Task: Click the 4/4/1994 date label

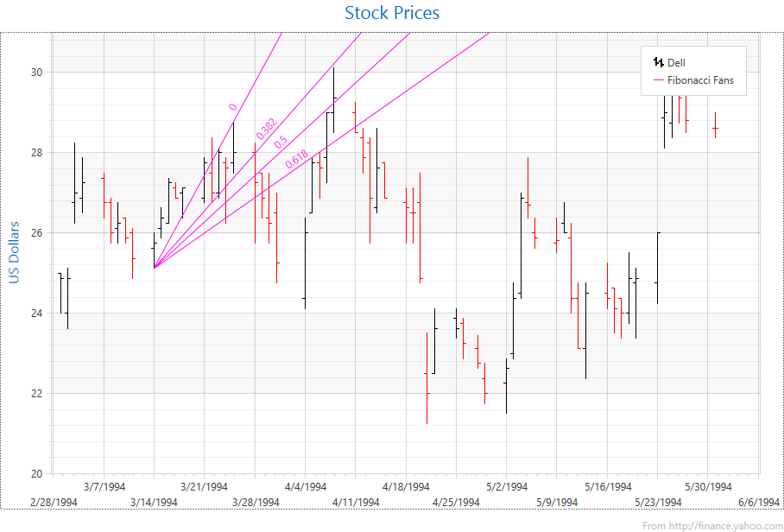Action: click(306, 486)
